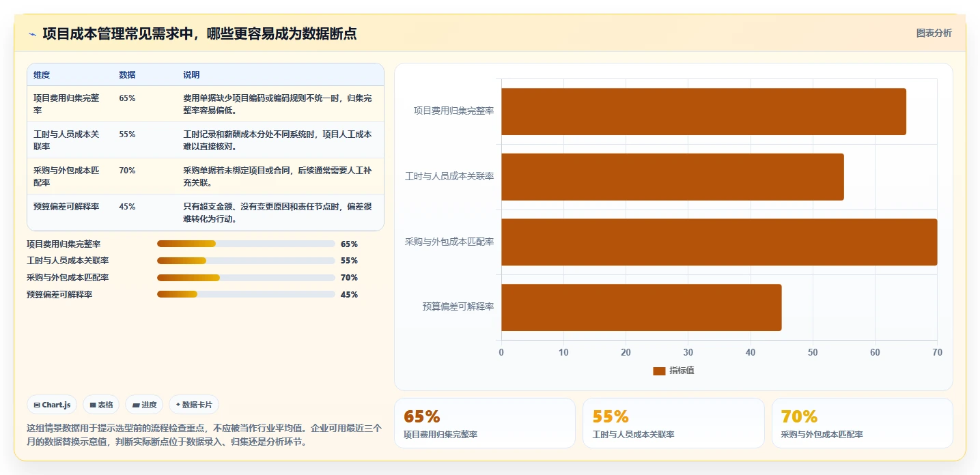Click the x-axis tick label 0
The image size is (980, 475).
pos(501,352)
